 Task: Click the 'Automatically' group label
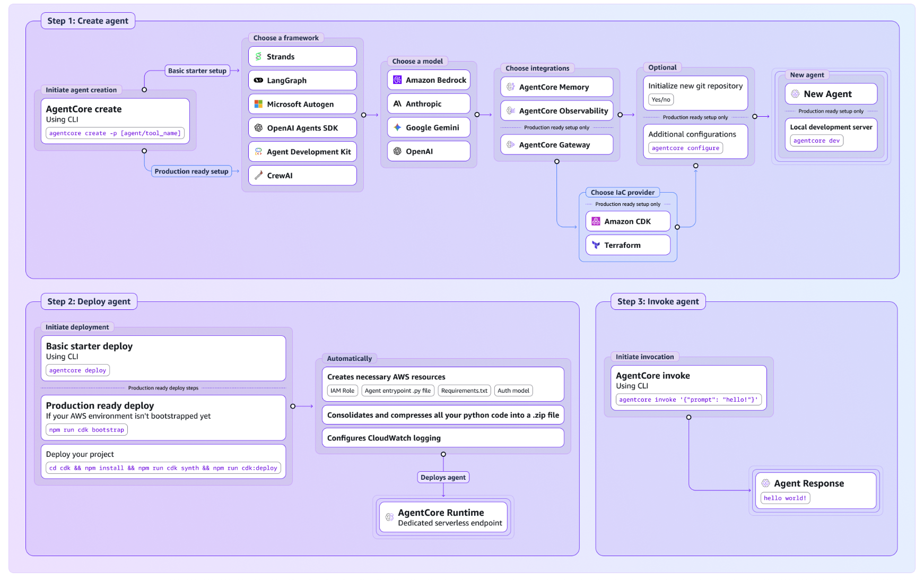(x=350, y=359)
